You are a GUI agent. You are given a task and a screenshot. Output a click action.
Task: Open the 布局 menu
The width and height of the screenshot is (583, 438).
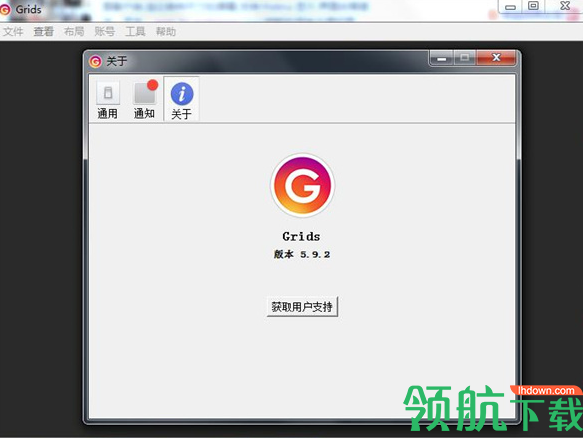click(74, 32)
